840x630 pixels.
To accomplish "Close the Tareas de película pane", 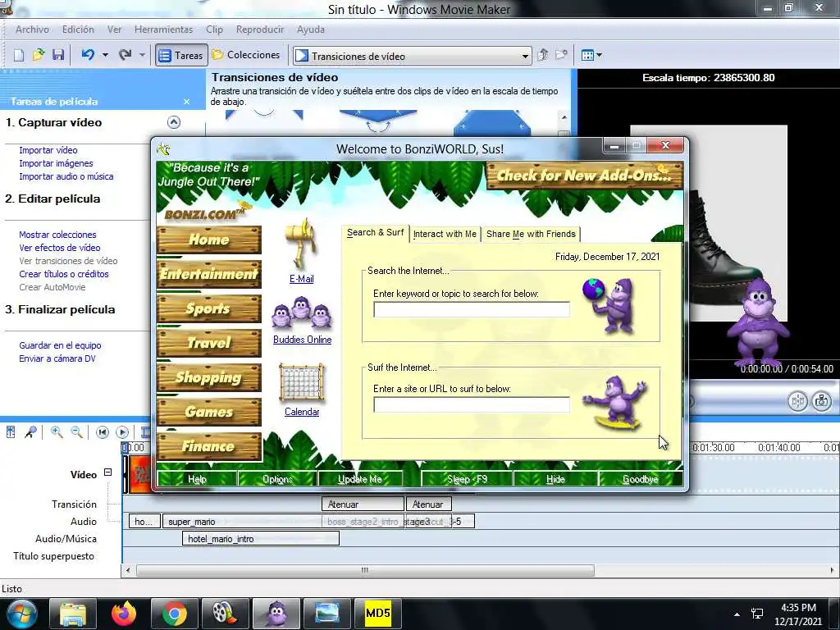I will tap(186, 102).
